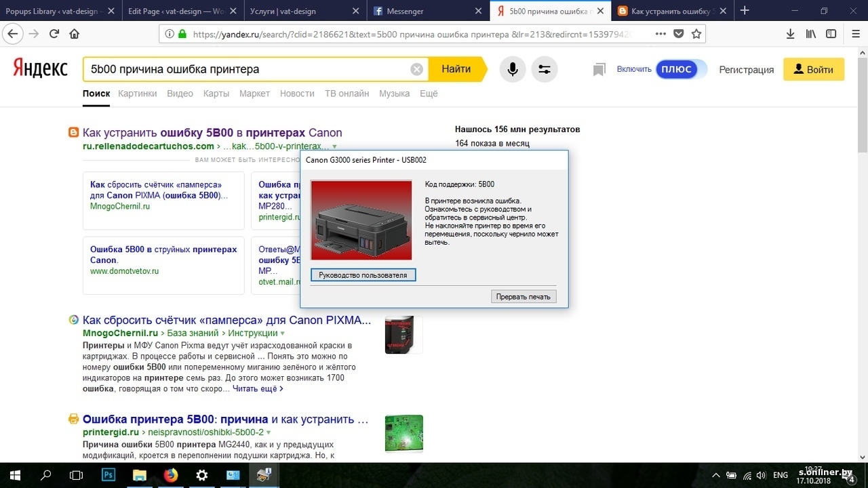
Task: Open the page actions three-dots menu
Action: pos(660,34)
